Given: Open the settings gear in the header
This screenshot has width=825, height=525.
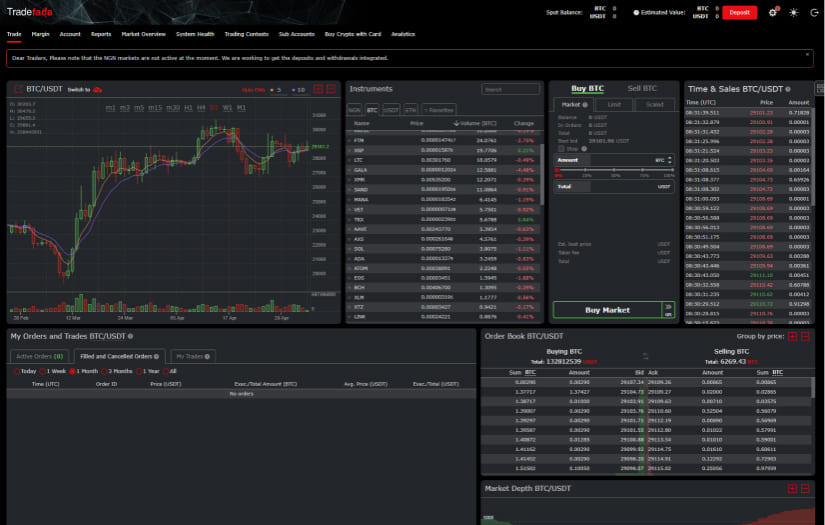Looking at the screenshot, I should coord(772,12).
